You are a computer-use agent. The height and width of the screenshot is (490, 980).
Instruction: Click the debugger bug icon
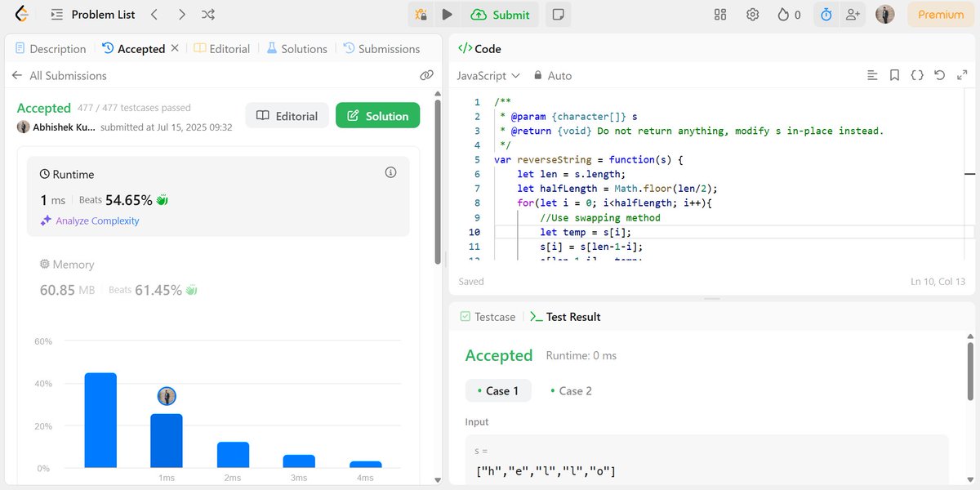[x=421, y=15]
